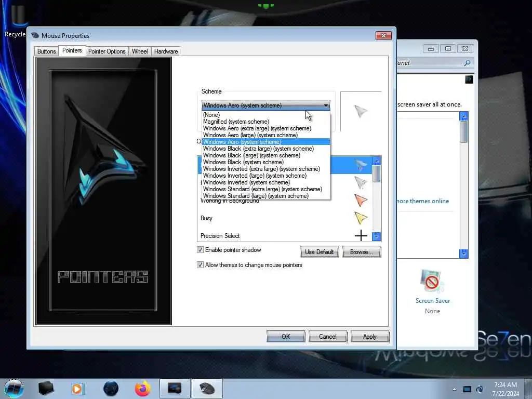Screen dimensions: 532x399
Task: Select Windows Black (system scheme)
Action: pos(266,162)
